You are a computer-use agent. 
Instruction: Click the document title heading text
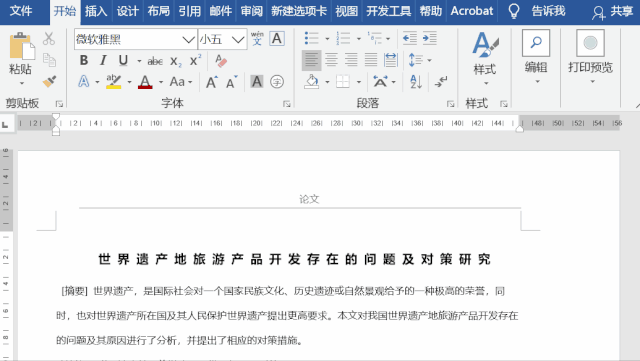coord(295,259)
